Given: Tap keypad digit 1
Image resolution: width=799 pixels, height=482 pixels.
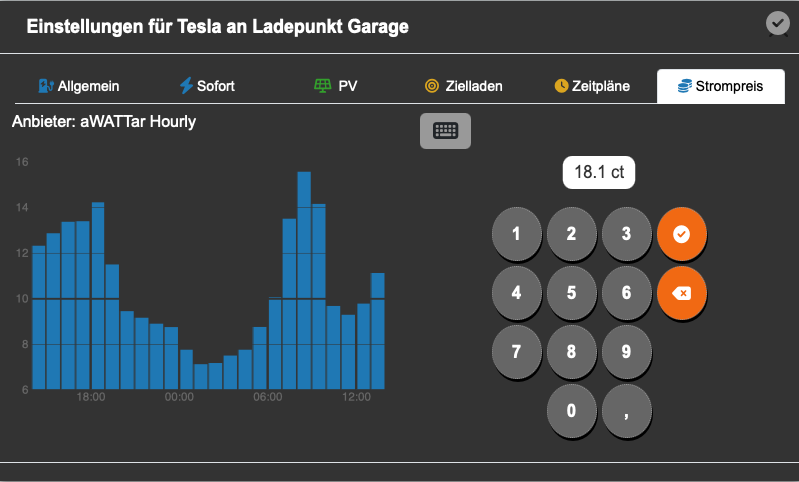Looking at the screenshot, I should pyautogui.click(x=516, y=234).
